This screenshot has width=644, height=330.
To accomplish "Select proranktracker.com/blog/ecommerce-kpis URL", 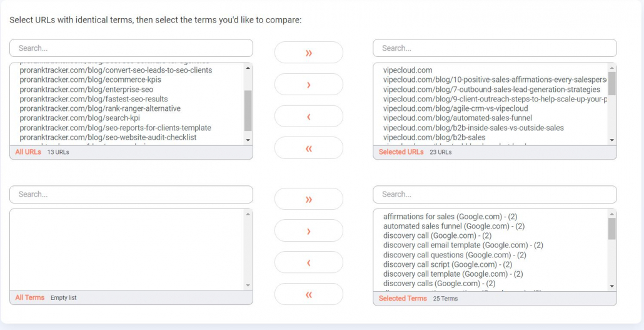I will tap(91, 80).
